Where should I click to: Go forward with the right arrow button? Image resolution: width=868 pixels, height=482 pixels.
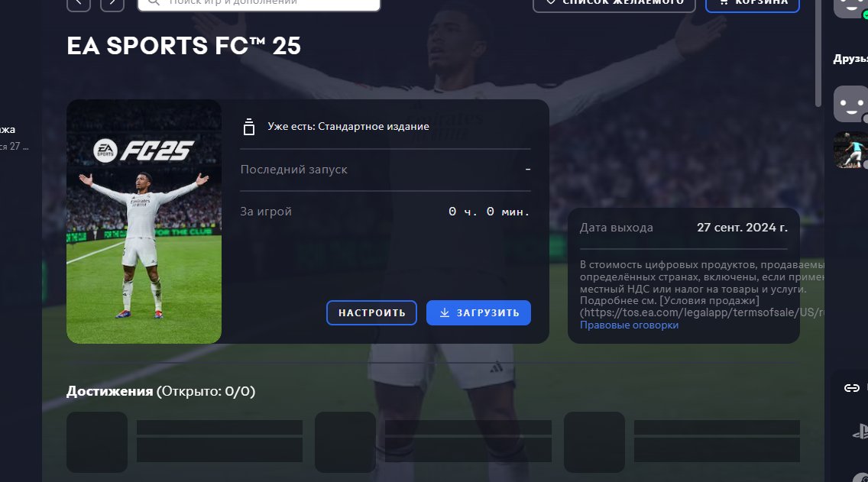112,5
